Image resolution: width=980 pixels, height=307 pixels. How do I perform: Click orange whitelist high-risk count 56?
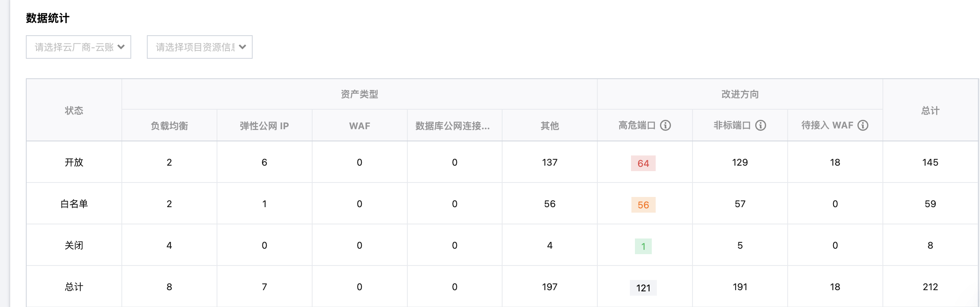click(x=643, y=205)
